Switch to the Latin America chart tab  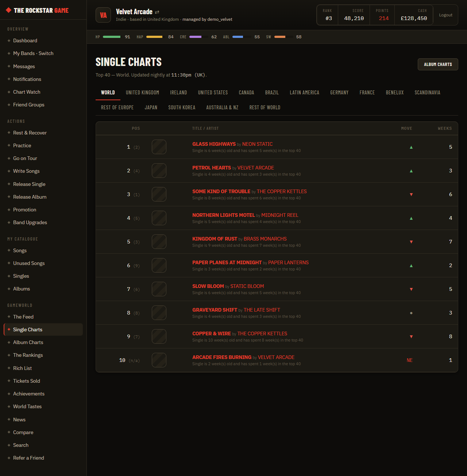(x=304, y=93)
